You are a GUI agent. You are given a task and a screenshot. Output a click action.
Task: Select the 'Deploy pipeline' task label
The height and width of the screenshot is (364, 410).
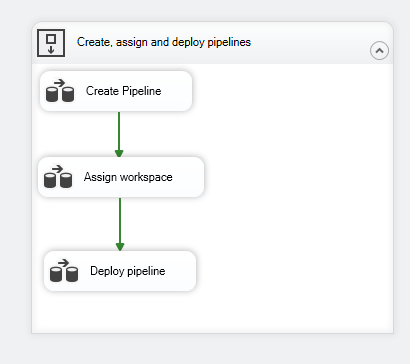(128, 271)
